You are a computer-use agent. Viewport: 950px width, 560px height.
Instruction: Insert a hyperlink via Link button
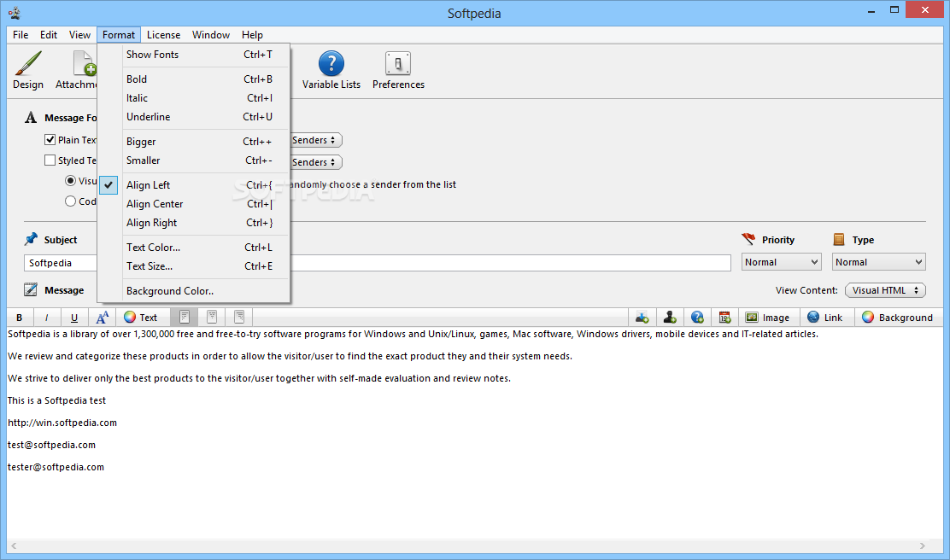(x=824, y=318)
